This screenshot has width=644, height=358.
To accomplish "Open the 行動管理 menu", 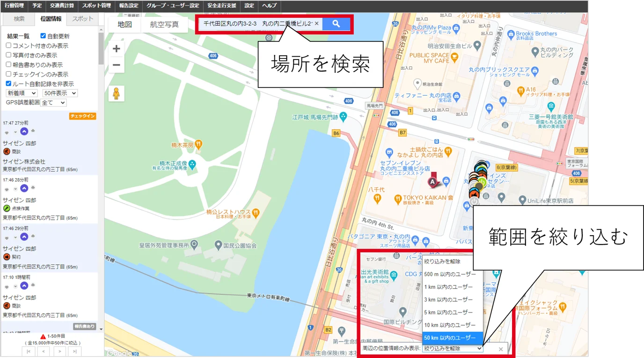I will click(14, 6).
